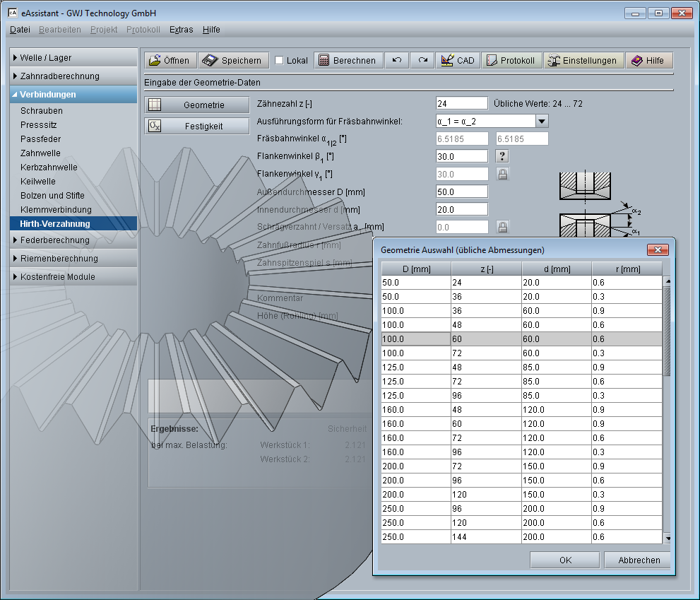This screenshot has width=700, height=600.
Task: Open the CAD export button
Action: 457,61
